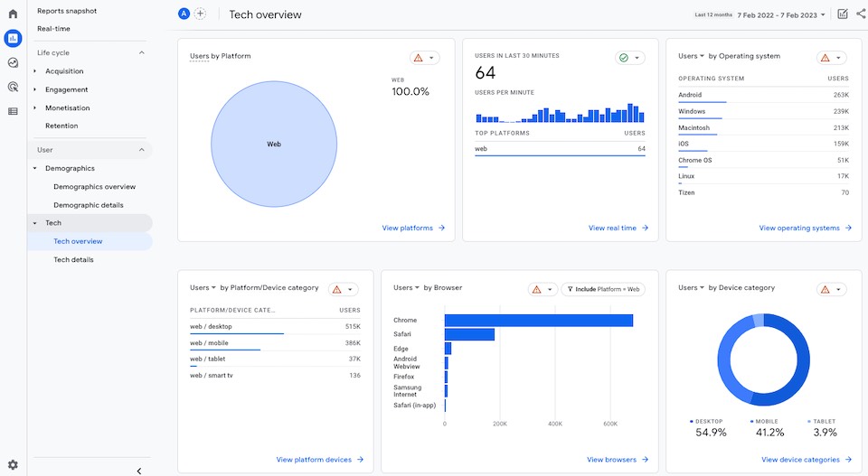
Task: Select the All Users 'A' segment badge
Action: [184, 14]
